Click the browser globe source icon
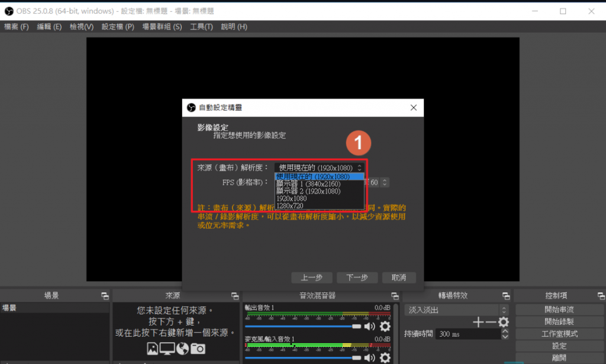Viewport: 606px width, 364px height. pos(182,349)
